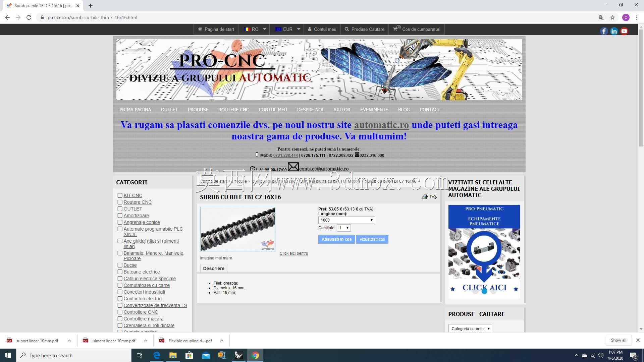Expand options for suport linear 10mm.pdf download
Viewport: 644px width, 362px height.
click(69, 341)
